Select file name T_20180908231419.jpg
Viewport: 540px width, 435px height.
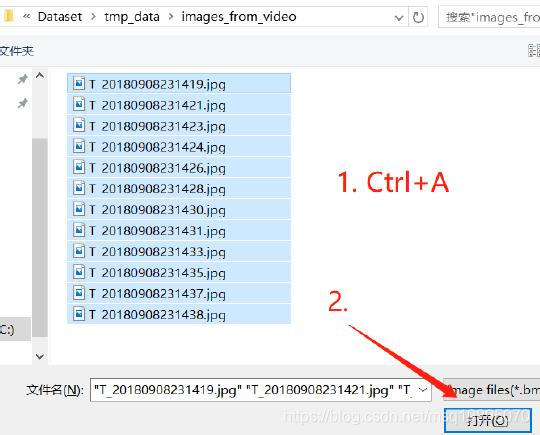[x=157, y=84]
